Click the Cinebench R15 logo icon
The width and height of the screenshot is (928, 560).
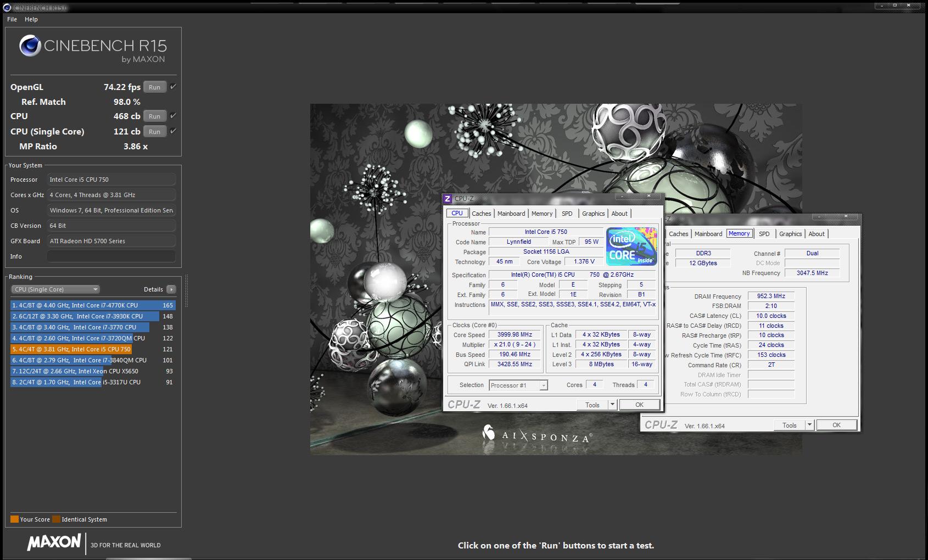click(x=30, y=46)
